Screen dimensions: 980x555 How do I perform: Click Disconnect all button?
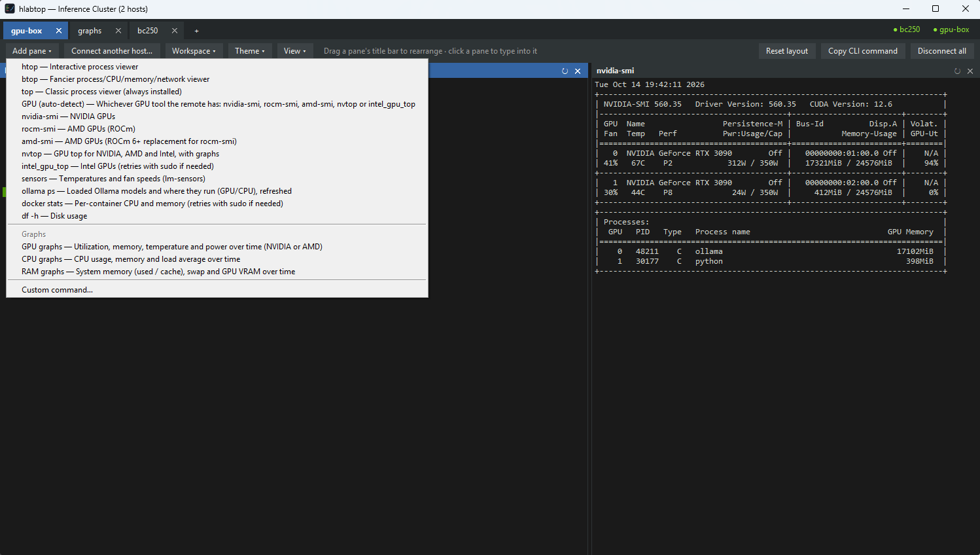click(942, 51)
